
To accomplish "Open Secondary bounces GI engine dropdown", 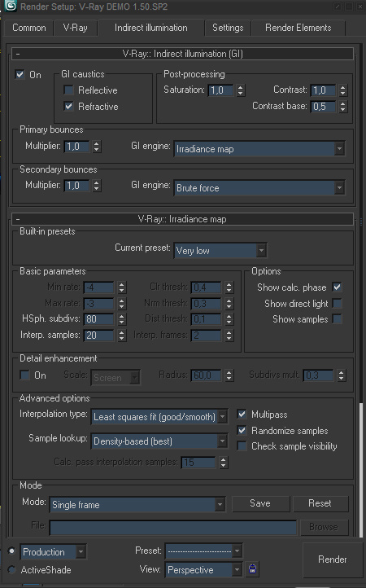I will click(259, 188).
